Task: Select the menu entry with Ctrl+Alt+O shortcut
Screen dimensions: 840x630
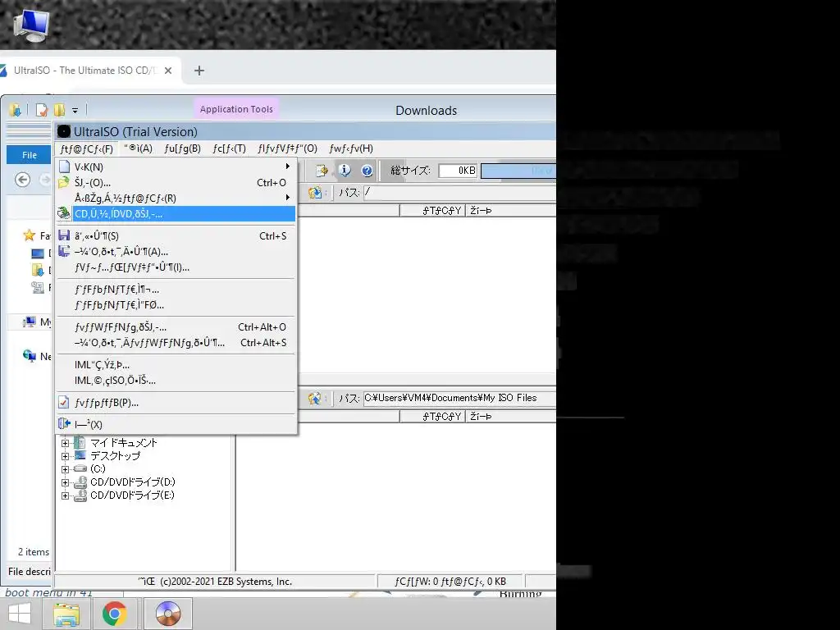Action: coord(176,326)
